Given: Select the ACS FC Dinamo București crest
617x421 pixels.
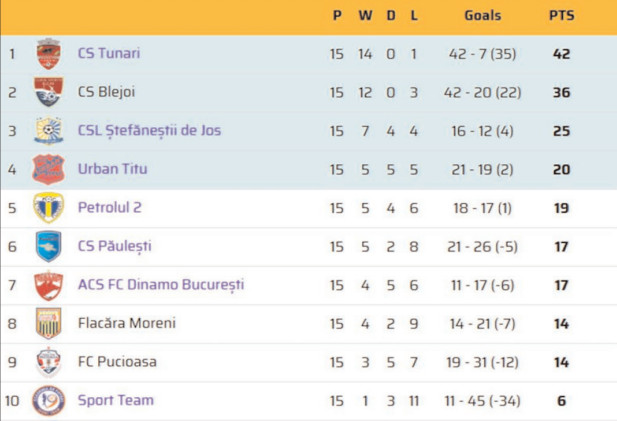Looking at the screenshot, I should click(48, 285).
